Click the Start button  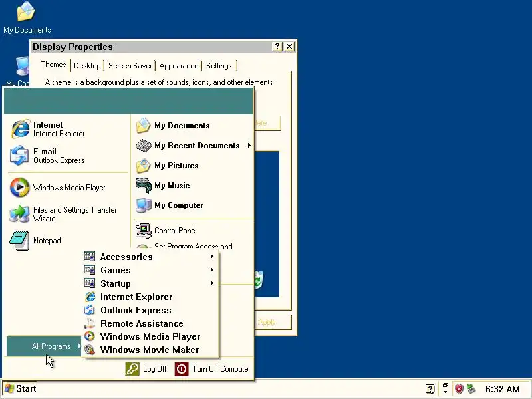(21, 389)
